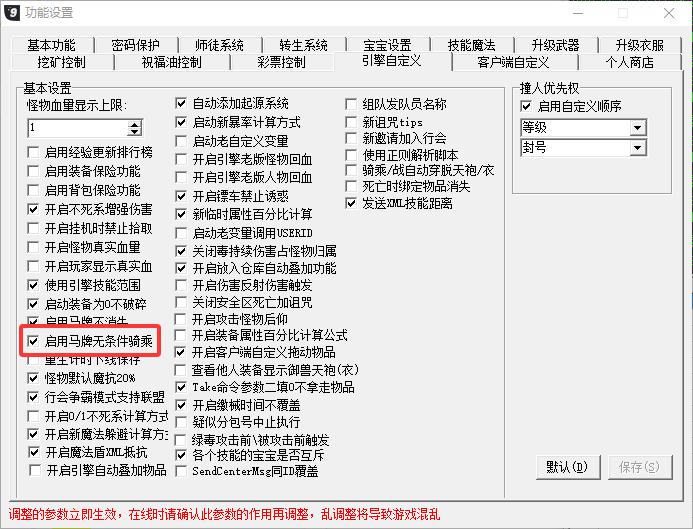Screen dimensions: 693x529
Task: Toggle 行会争霸模式支持联盟 checkbox
Action: click(33, 397)
